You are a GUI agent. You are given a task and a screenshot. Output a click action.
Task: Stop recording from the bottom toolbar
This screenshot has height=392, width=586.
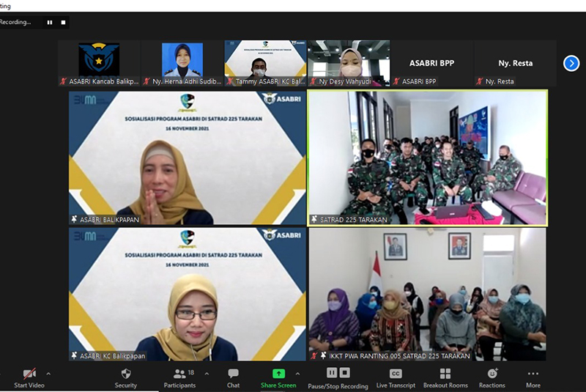point(344,372)
